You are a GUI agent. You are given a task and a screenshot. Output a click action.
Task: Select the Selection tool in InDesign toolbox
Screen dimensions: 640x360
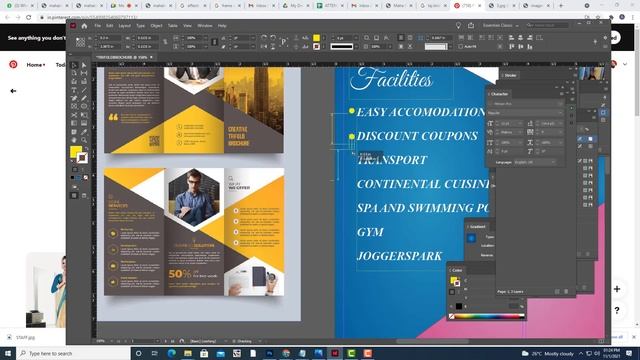pyautogui.click(x=74, y=65)
